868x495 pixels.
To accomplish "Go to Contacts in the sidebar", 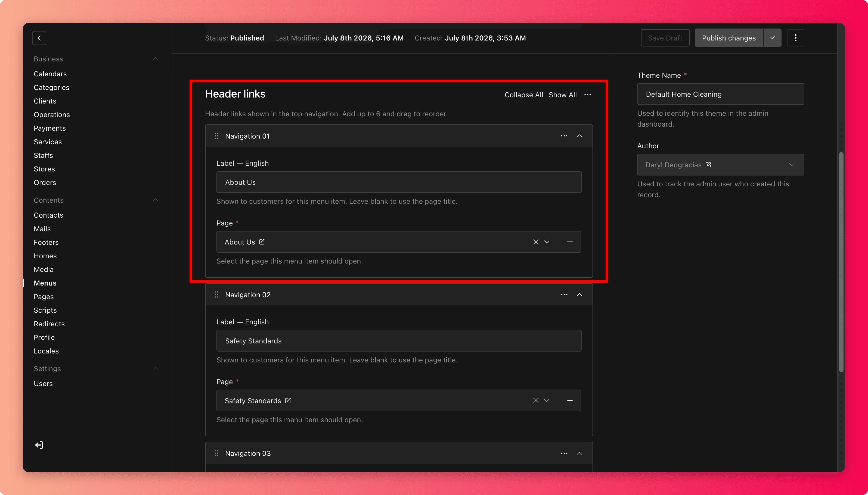I will point(48,215).
